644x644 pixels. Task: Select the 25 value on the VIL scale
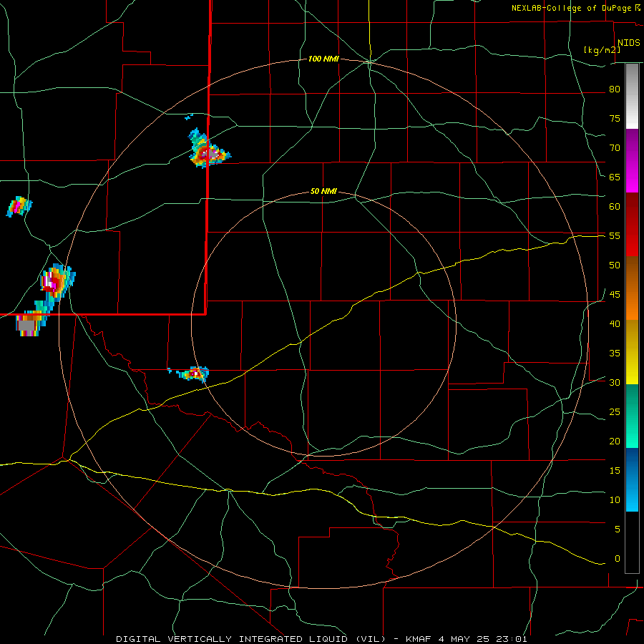tap(615, 412)
